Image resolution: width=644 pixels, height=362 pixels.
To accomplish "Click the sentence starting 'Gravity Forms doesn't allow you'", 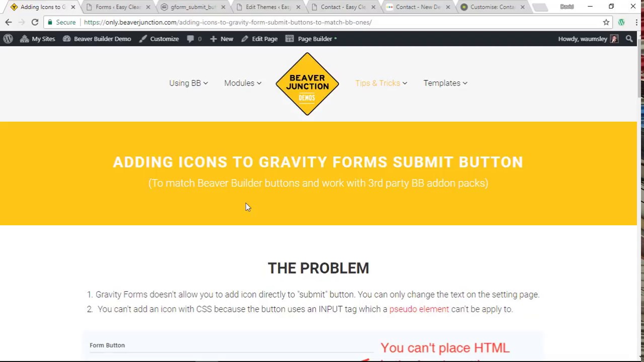I will 317,295.
